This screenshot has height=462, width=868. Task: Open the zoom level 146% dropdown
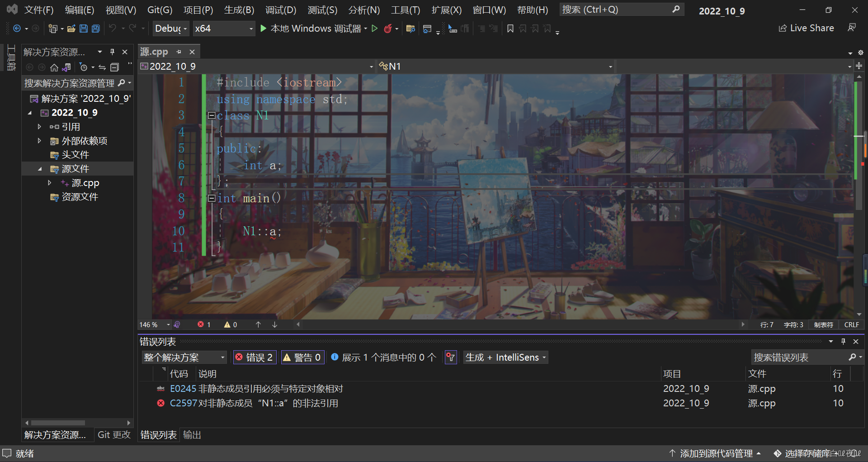(155, 324)
